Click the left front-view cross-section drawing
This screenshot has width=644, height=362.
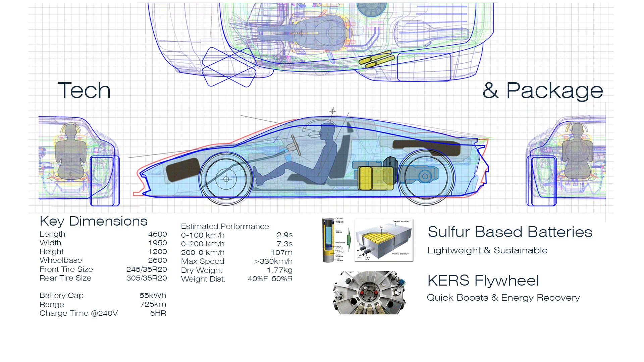coord(79,161)
